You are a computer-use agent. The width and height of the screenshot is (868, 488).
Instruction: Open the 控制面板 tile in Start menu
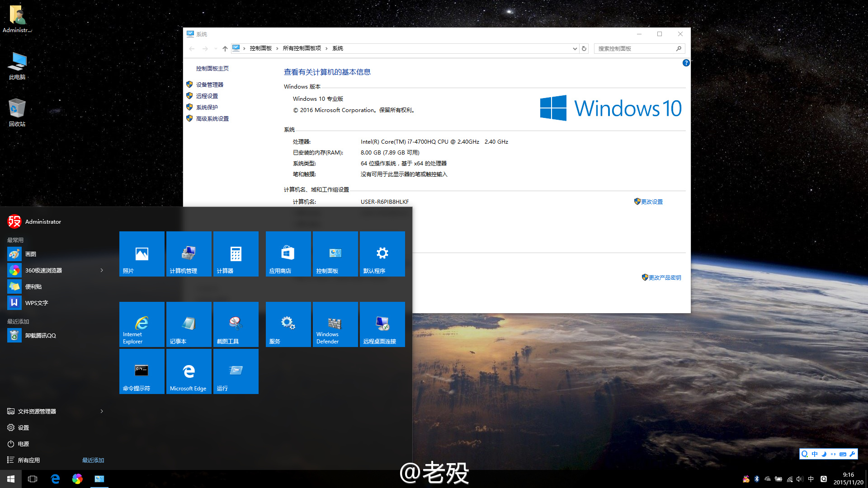(335, 254)
